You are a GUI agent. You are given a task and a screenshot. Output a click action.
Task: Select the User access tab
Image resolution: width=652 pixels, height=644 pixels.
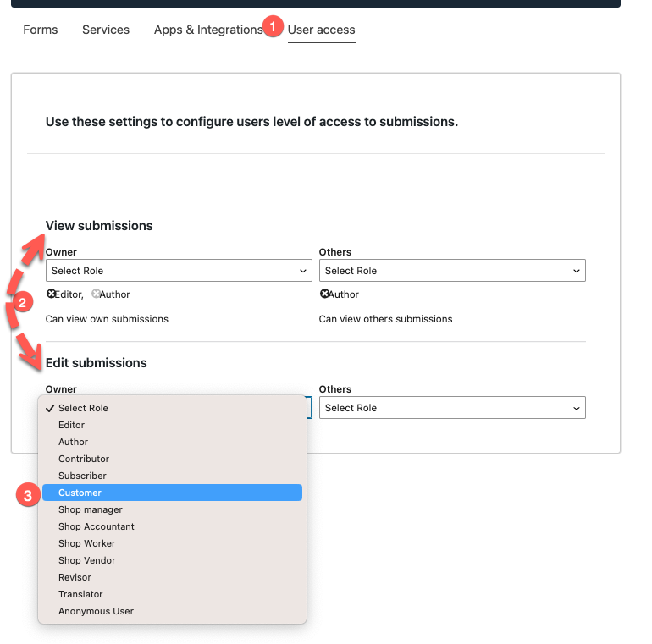point(321,30)
